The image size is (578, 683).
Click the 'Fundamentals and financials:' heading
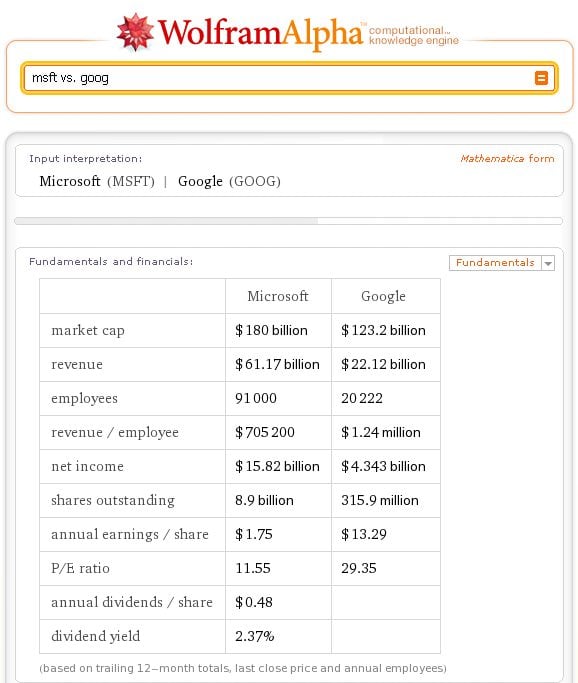[x=111, y=261]
